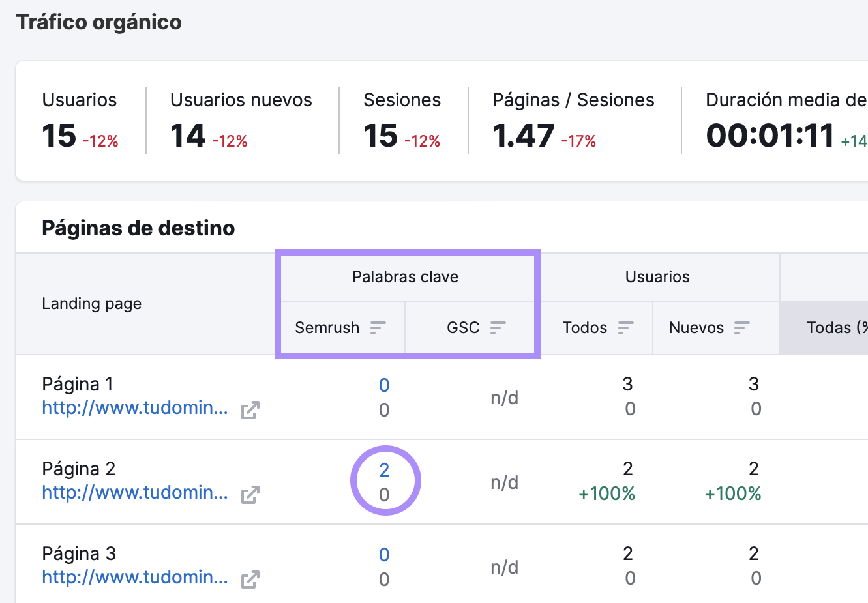Click Semrush keyword count for Página 3
The height and width of the screenshot is (603, 868).
[384, 555]
